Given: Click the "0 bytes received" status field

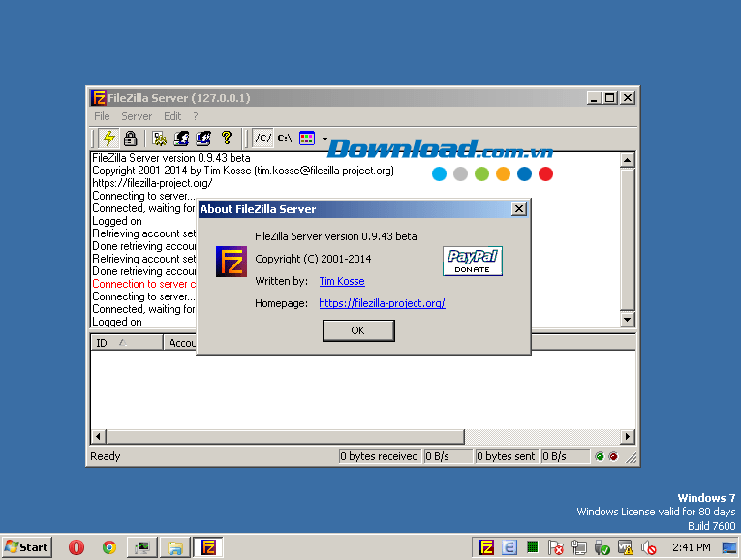Looking at the screenshot, I should (x=380, y=456).
